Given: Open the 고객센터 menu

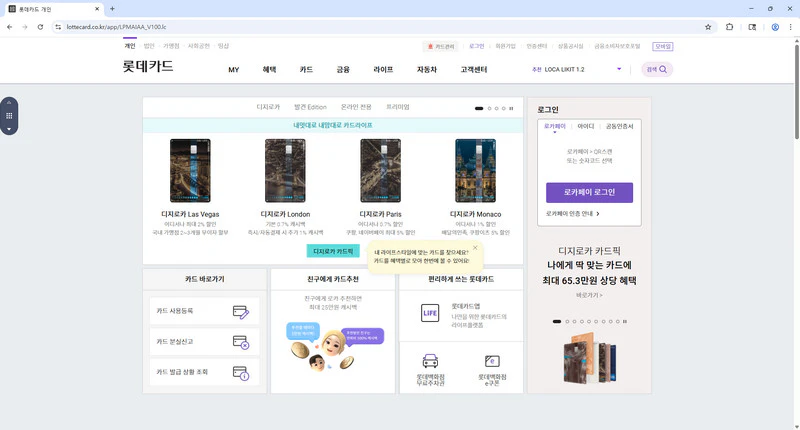Looking at the screenshot, I should (x=474, y=69).
